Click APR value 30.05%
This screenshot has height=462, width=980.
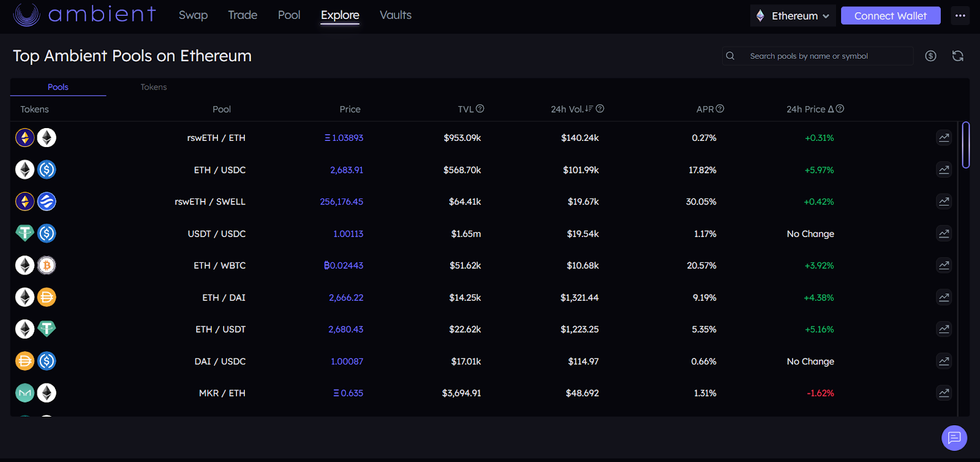click(x=701, y=202)
